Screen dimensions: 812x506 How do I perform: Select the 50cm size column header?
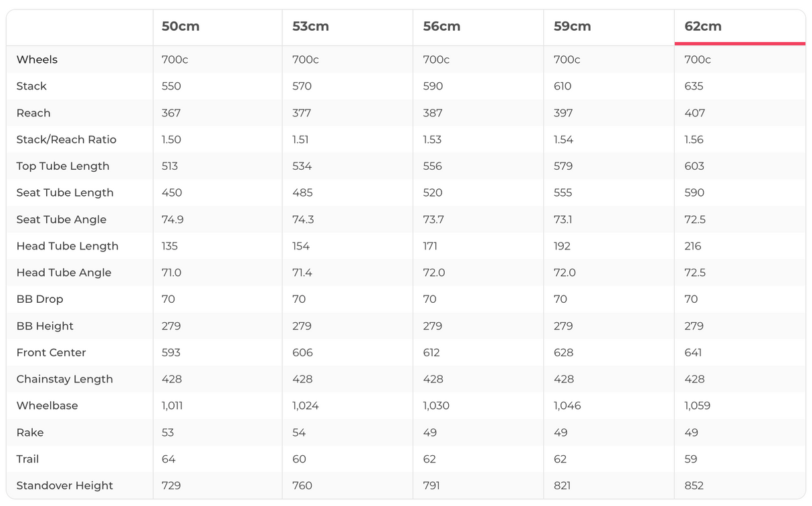pyautogui.click(x=181, y=27)
